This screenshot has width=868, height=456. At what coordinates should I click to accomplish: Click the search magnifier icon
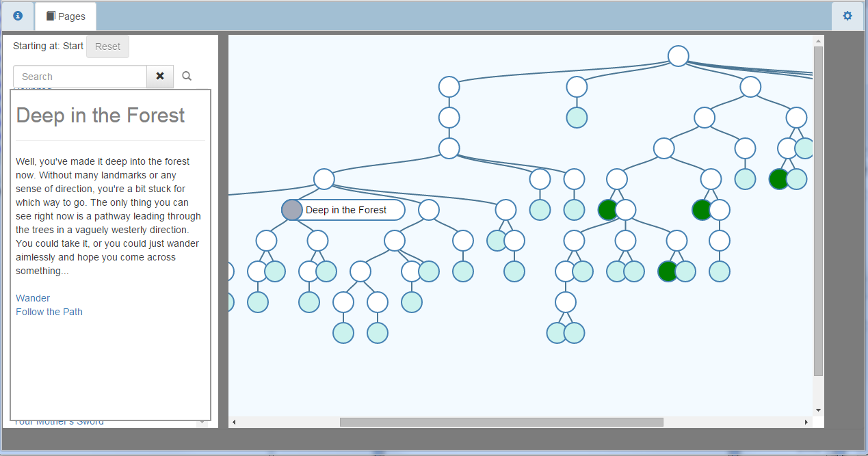(186, 76)
